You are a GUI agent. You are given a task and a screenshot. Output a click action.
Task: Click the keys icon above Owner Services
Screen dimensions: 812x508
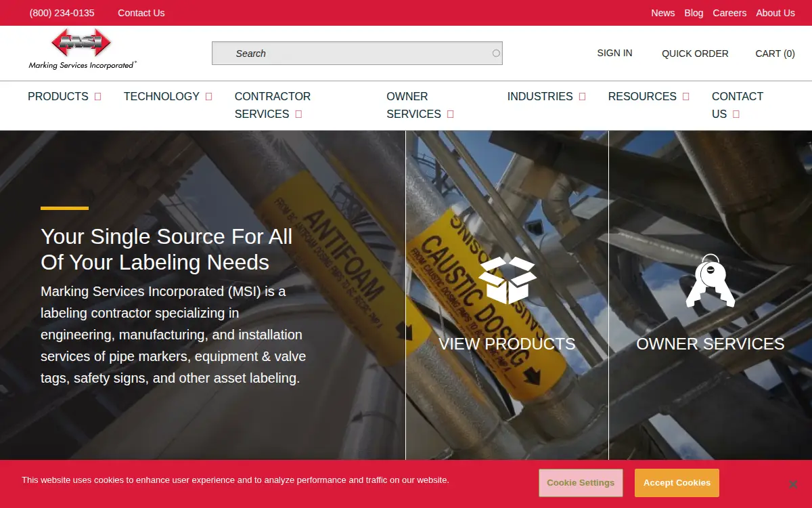click(710, 280)
